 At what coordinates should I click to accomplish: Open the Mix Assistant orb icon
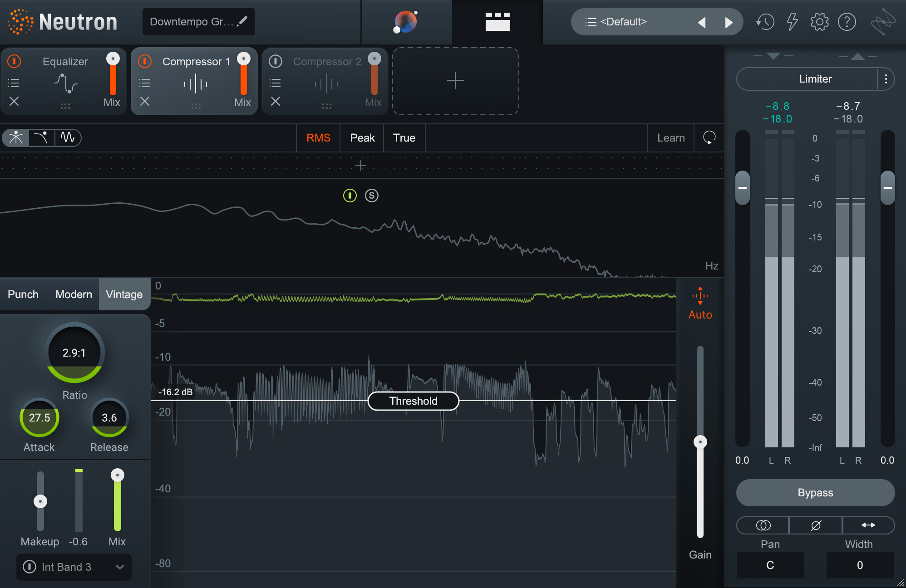tap(405, 22)
